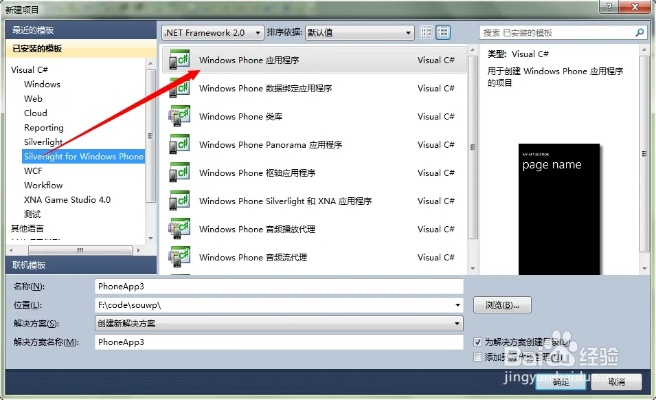This screenshot has width=656, height=400.
Task: Click the page name preview thumbnail
Action: (559, 209)
